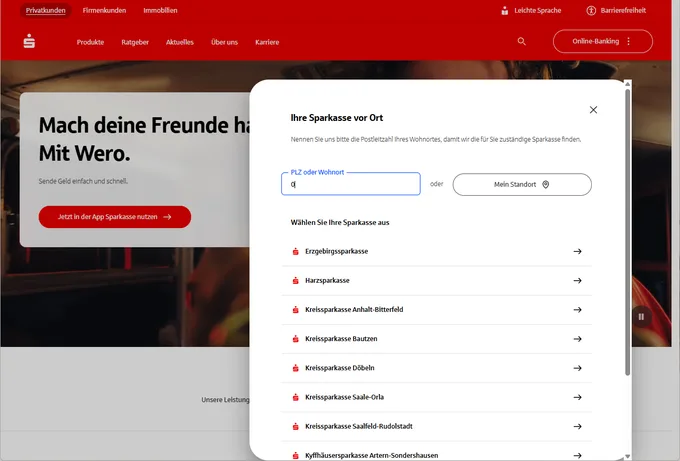Click the arrow next to Erzgebirgssparkasse
This screenshot has width=680, height=461.
[577, 251]
